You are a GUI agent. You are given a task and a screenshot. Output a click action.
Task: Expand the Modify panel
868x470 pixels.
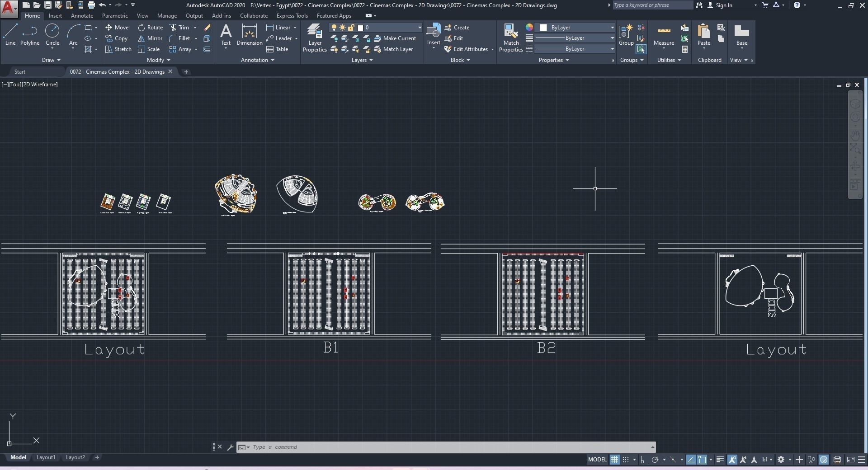pyautogui.click(x=159, y=60)
